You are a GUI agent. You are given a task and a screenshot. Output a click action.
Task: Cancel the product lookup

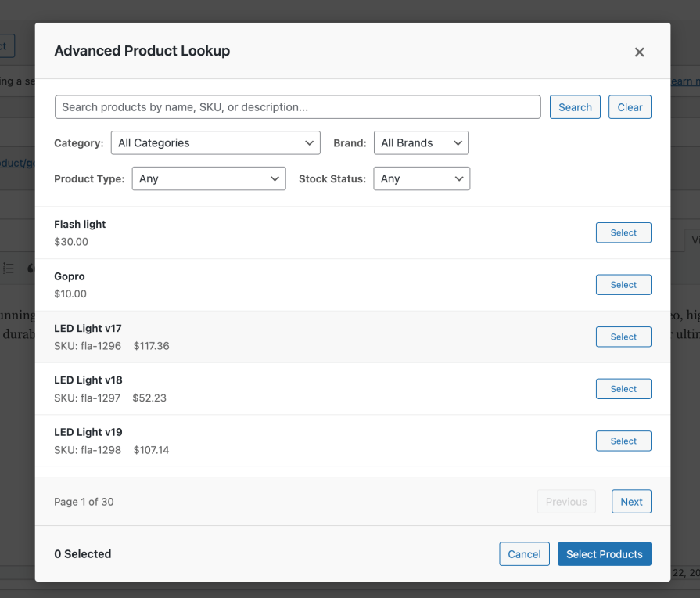[524, 554]
